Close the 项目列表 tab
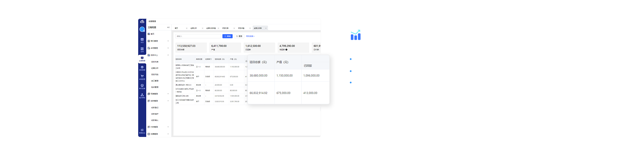 coord(234,28)
